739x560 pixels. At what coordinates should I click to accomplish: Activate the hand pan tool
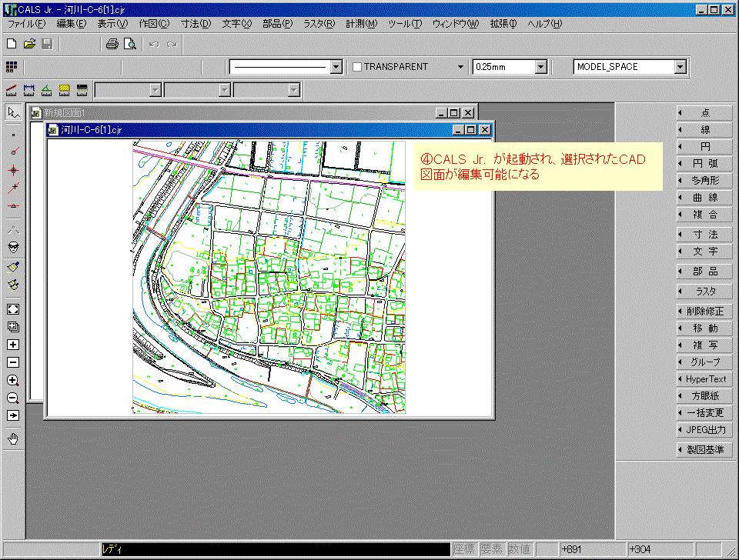point(13,439)
